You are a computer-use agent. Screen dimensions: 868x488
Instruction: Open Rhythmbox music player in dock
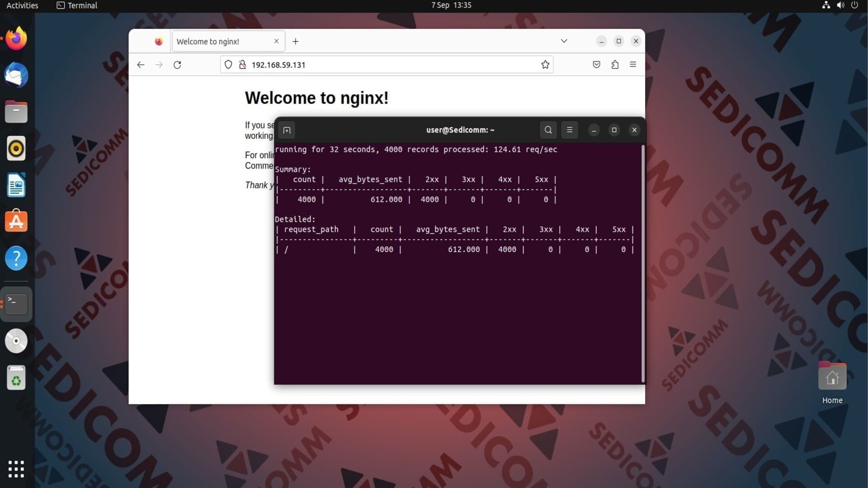(x=16, y=148)
